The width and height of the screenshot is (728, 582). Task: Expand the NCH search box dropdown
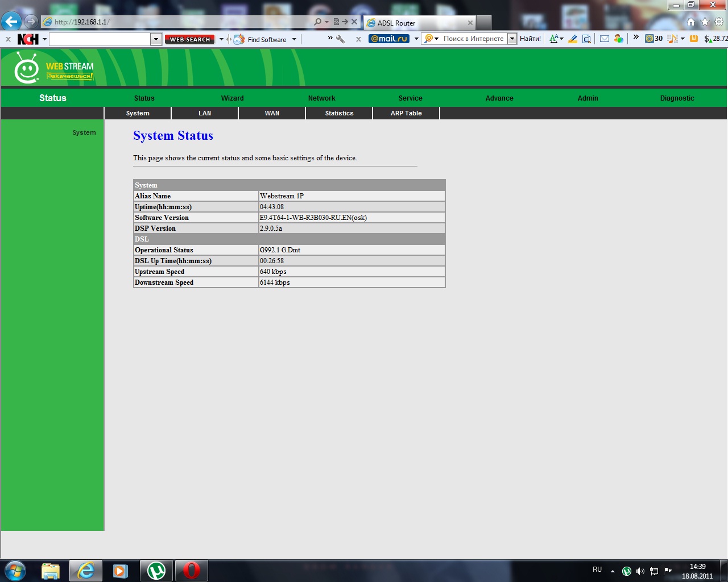click(x=156, y=39)
